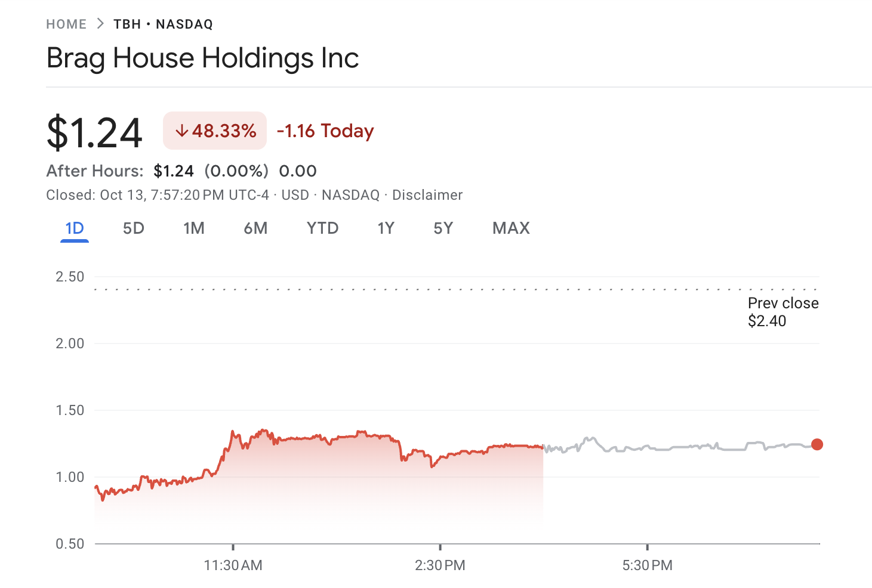Image resolution: width=872 pixels, height=588 pixels.
Task: Open the 1M chart view
Action: click(194, 228)
